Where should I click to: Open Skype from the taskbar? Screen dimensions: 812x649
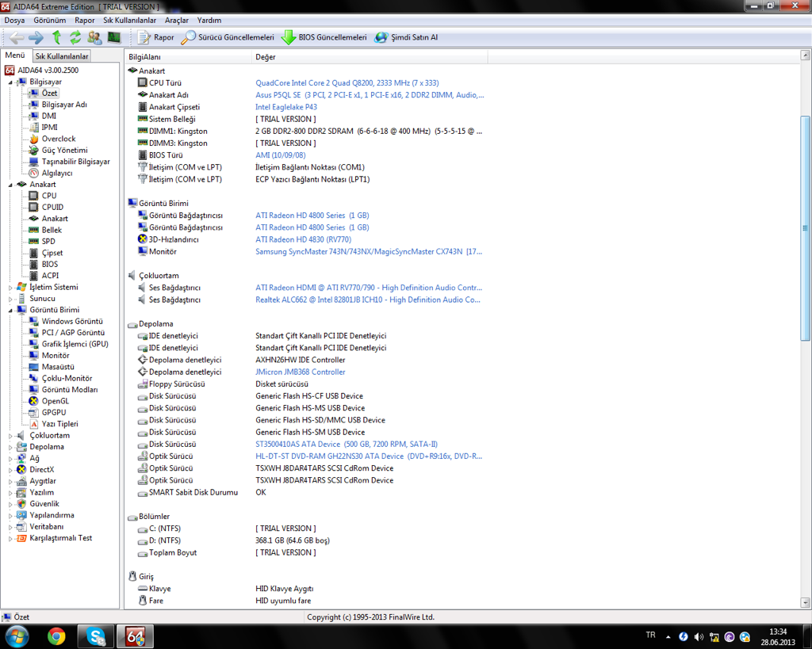pos(95,636)
